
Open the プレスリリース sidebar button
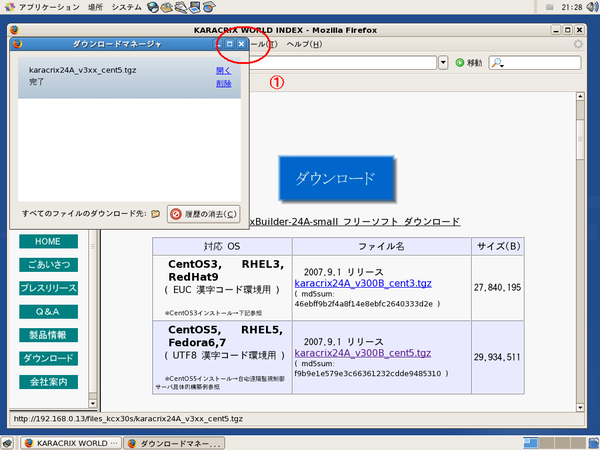48,288
